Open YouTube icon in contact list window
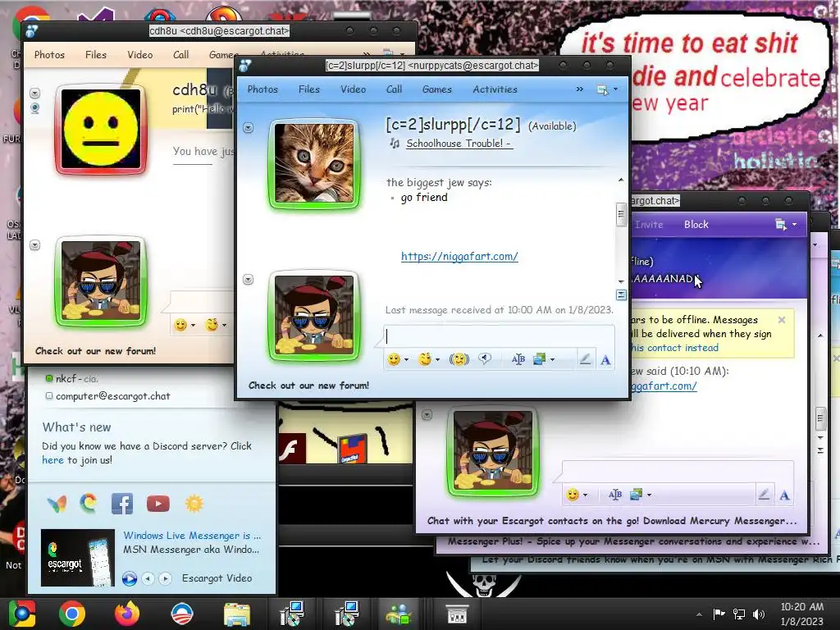 [x=158, y=504]
